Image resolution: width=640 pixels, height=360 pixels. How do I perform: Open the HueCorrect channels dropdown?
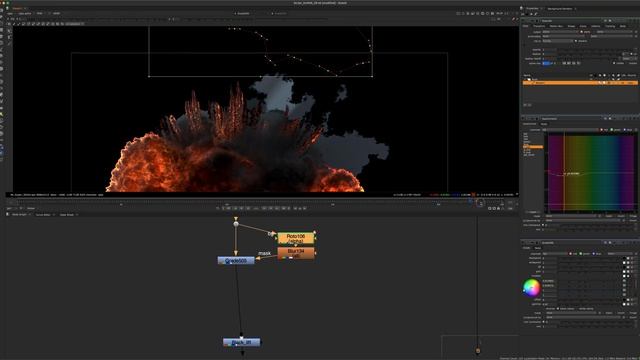(570, 130)
